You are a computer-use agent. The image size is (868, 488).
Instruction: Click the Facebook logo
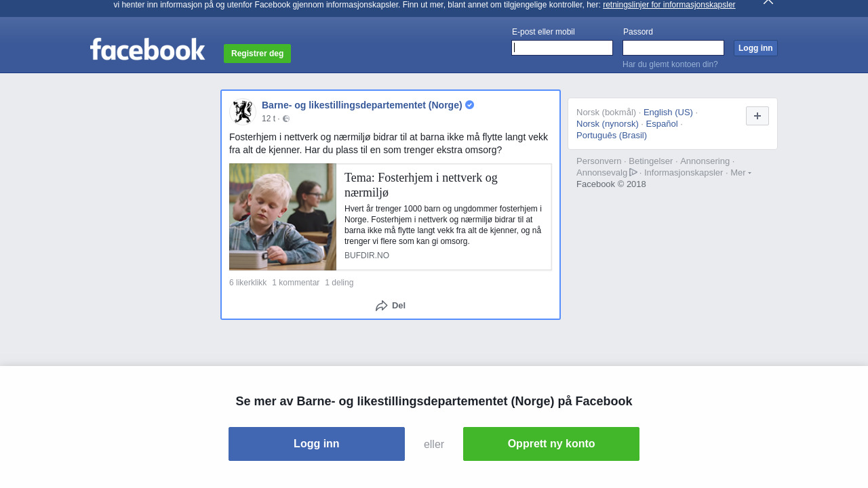click(x=147, y=49)
